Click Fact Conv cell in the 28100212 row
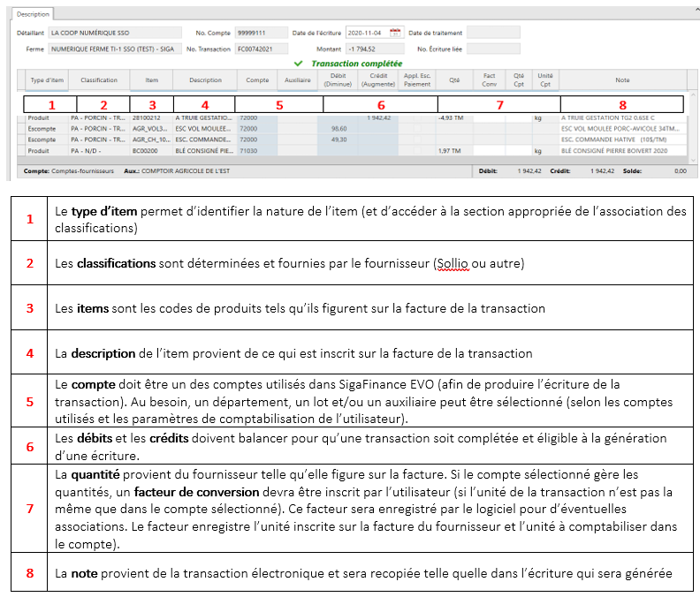The image size is (700, 597). point(490,117)
